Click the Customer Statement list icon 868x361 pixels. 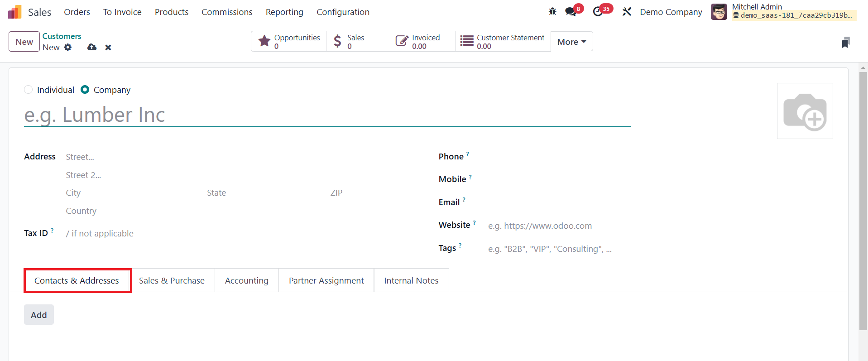point(467,41)
